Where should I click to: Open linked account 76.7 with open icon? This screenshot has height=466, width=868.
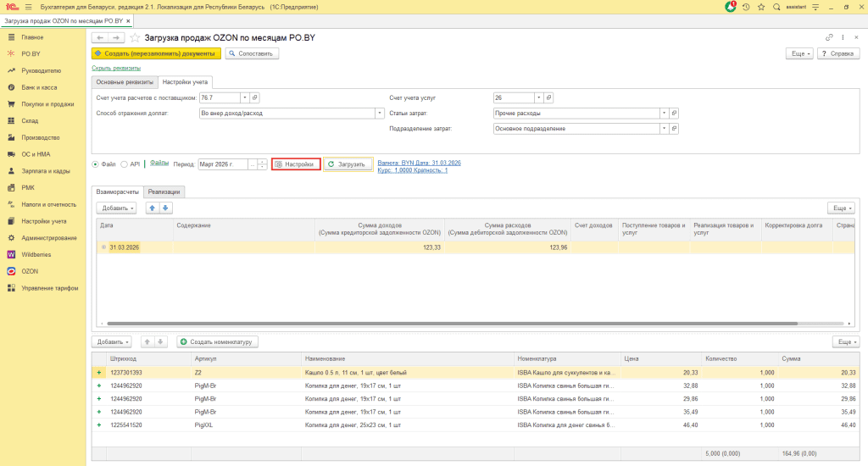tap(254, 97)
